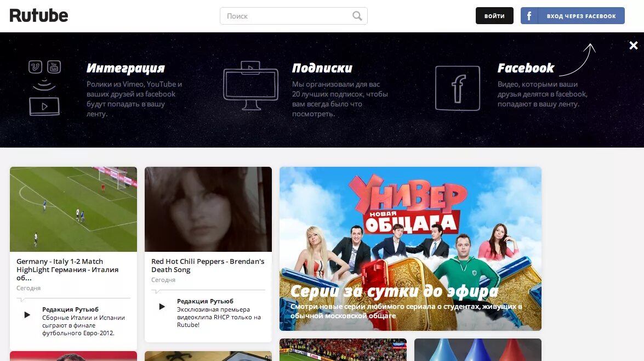Click the Facebook square icon in the banner

(458, 88)
